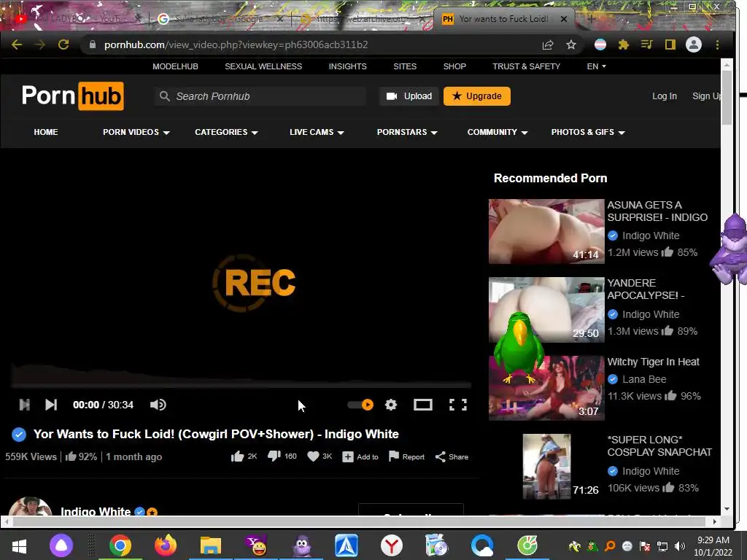Click the video player settings gear
The image size is (747, 560).
click(x=391, y=405)
